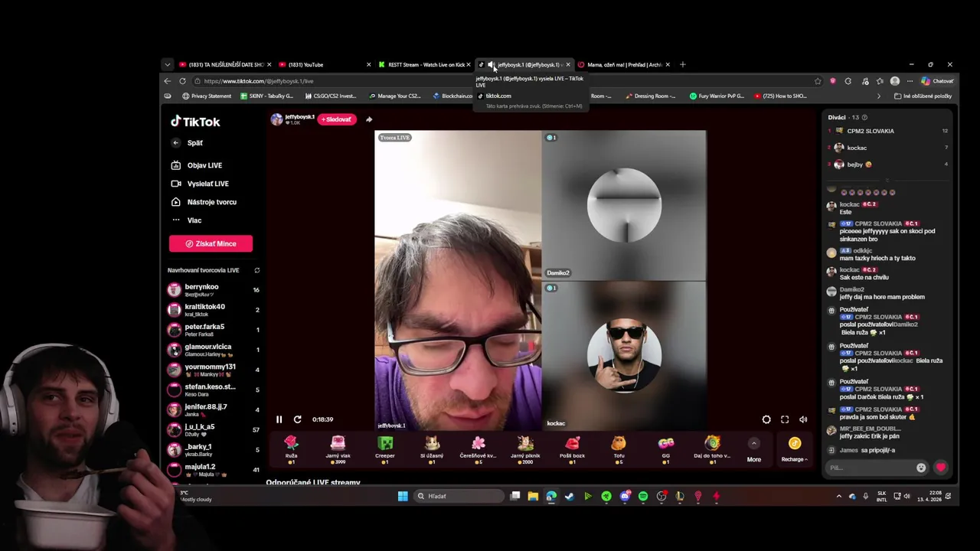Click the TikTok logo

click(x=195, y=122)
